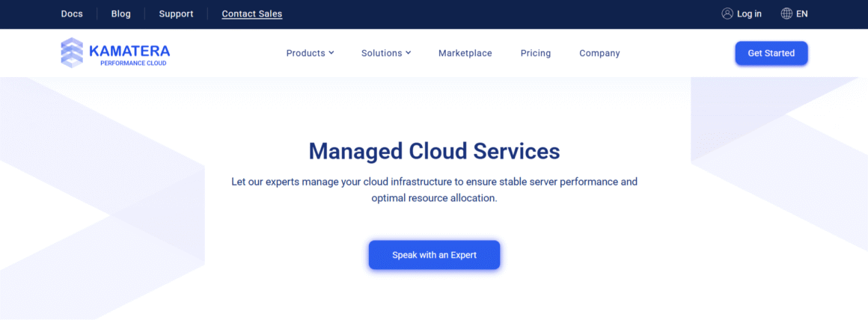Visit the Blog link
Screen dimensions: 868x329
click(x=120, y=13)
